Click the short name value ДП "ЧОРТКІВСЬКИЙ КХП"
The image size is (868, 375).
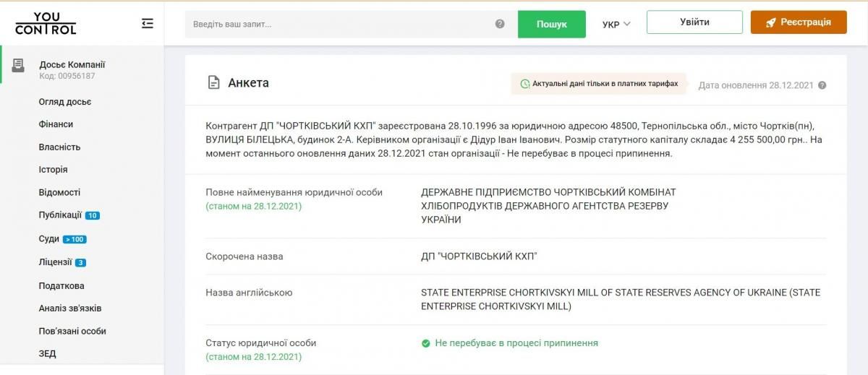[x=479, y=257]
